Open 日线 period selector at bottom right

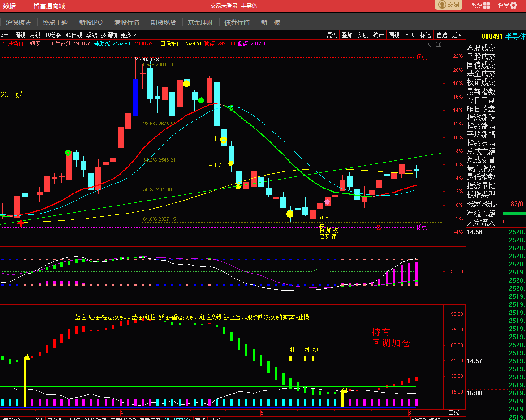click(x=454, y=413)
